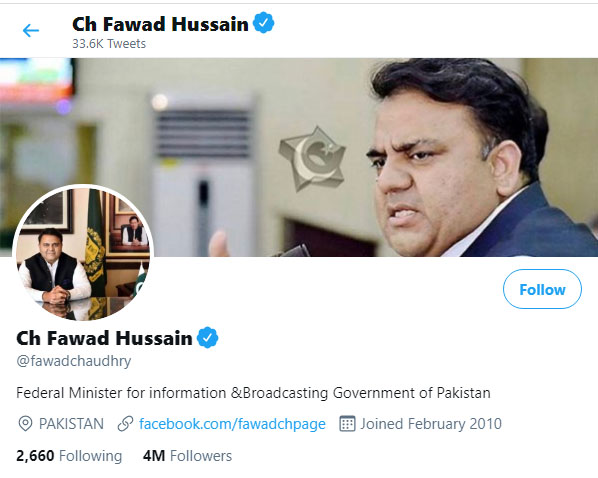Click the large profile name heading
This screenshot has width=598, height=478.
click(104, 338)
